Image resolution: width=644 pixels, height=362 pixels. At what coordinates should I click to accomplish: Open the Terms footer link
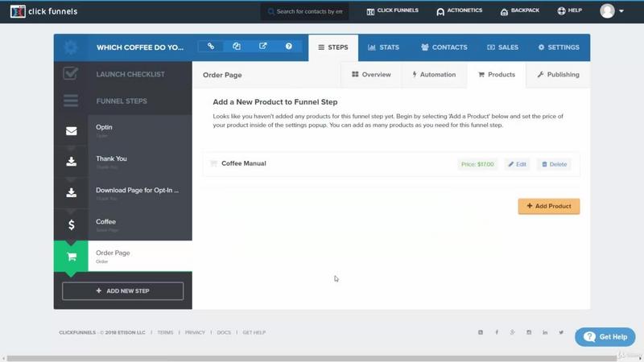[165, 332]
